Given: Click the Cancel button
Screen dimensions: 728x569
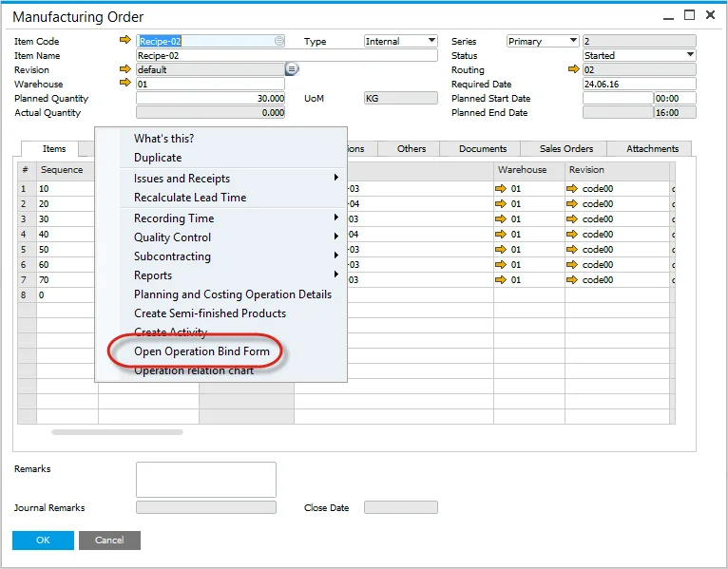Looking at the screenshot, I should [109, 541].
